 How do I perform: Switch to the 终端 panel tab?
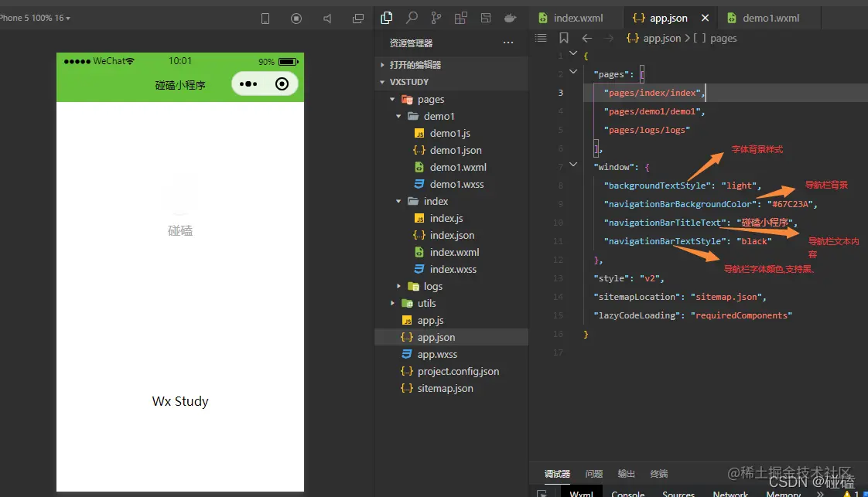point(659,474)
